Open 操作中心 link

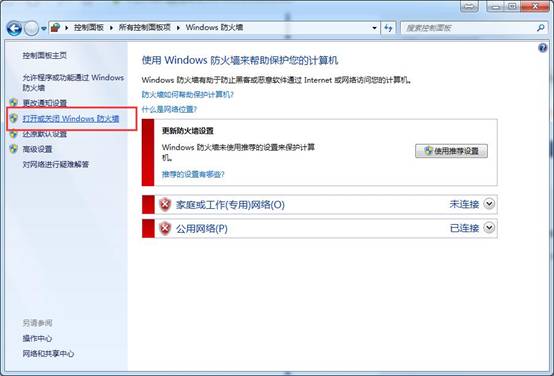pos(37,338)
